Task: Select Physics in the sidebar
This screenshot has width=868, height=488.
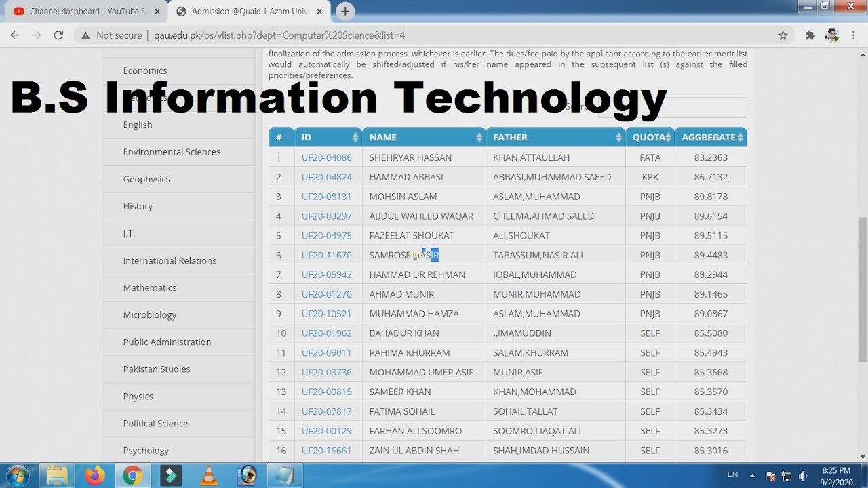Action: point(138,396)
